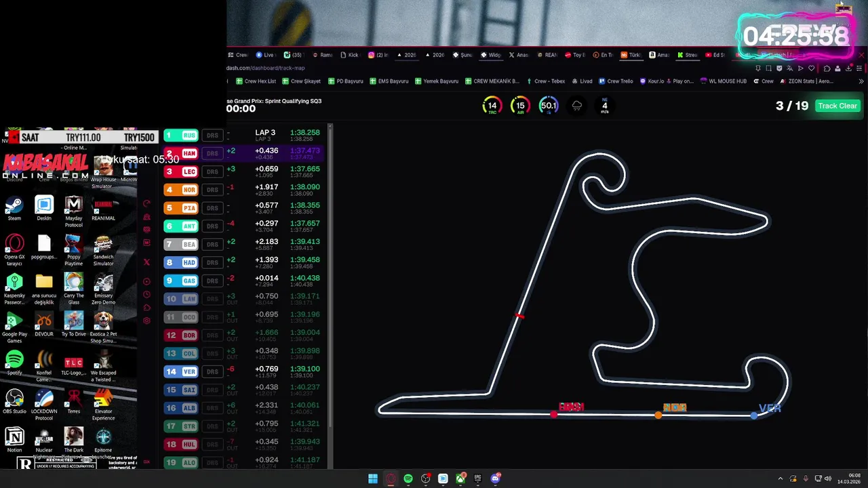
Task: Open the Deskin desktop shortcut
Action: pyautogui.click(x=44, y=208)
